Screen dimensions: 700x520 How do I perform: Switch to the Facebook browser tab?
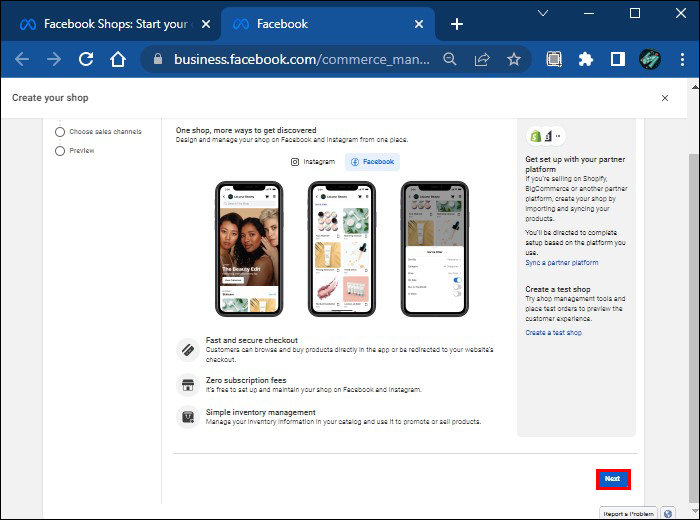(x=327, y=24)
